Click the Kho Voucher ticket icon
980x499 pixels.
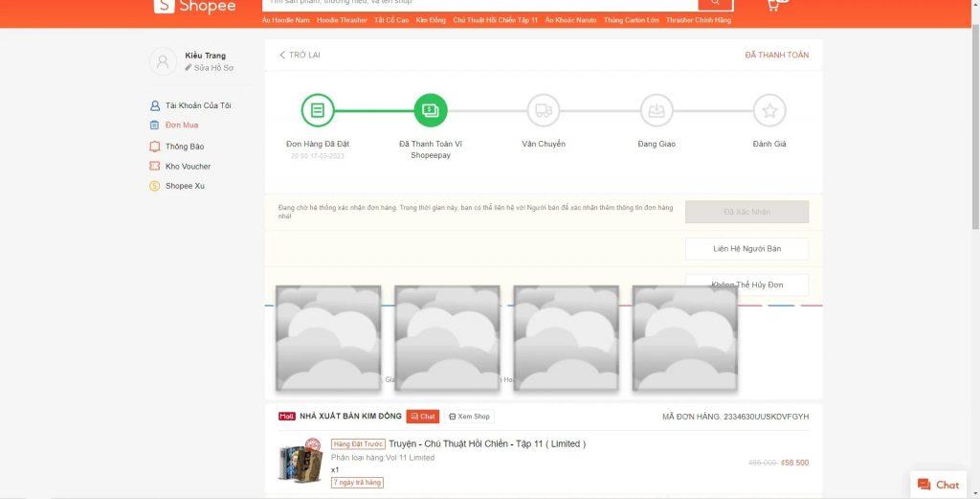coord(155,167)
